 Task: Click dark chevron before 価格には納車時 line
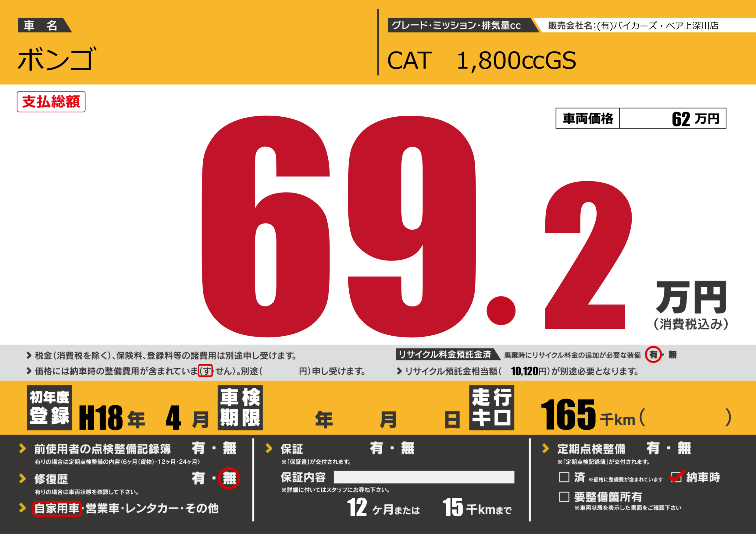[29, 371]
